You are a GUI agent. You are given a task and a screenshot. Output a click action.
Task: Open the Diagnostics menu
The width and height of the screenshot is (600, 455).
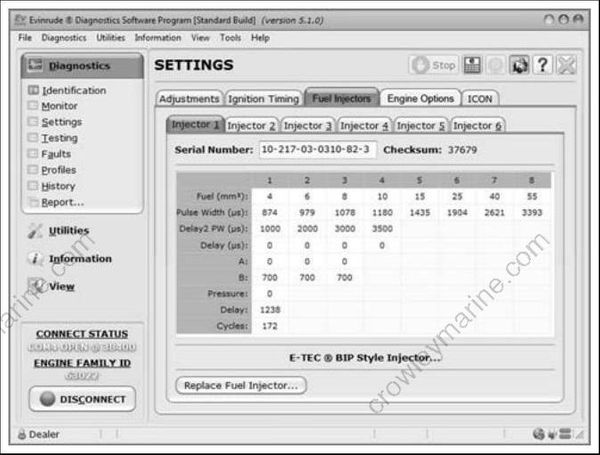pyautogui.click(x=64, y=38)
